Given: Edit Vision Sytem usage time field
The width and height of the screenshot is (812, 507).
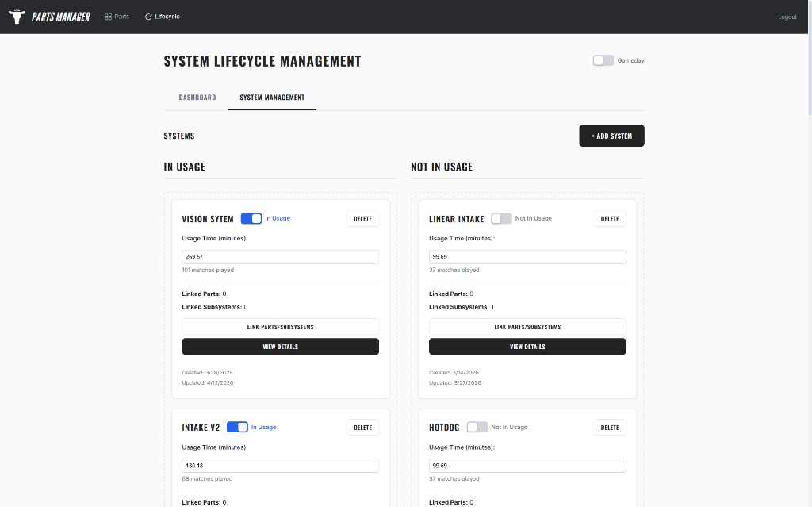Looking at the screenshot, I should click(280, 256).
